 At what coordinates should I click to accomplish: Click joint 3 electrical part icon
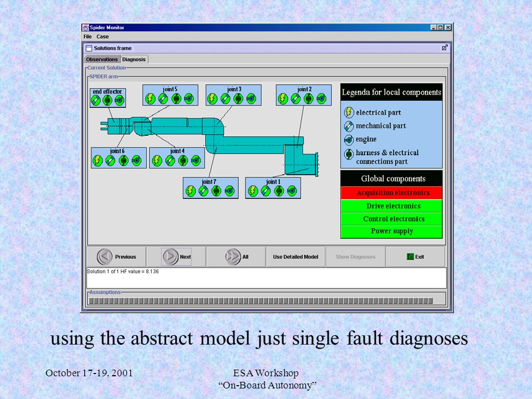212,99
